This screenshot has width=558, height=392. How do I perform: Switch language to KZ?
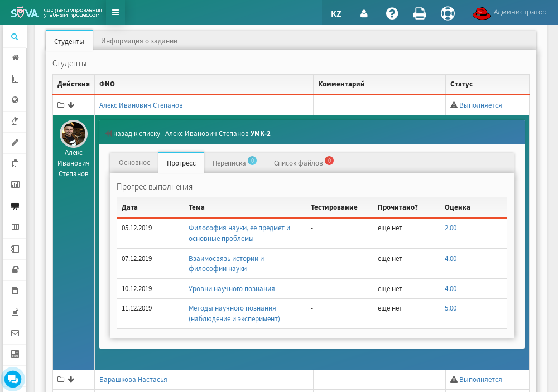[336, 14]
